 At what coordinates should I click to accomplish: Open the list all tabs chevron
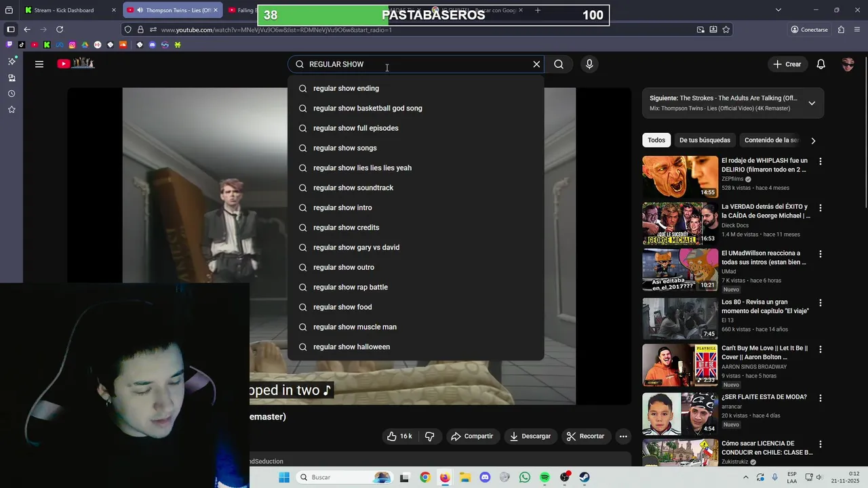coord(778,10)
